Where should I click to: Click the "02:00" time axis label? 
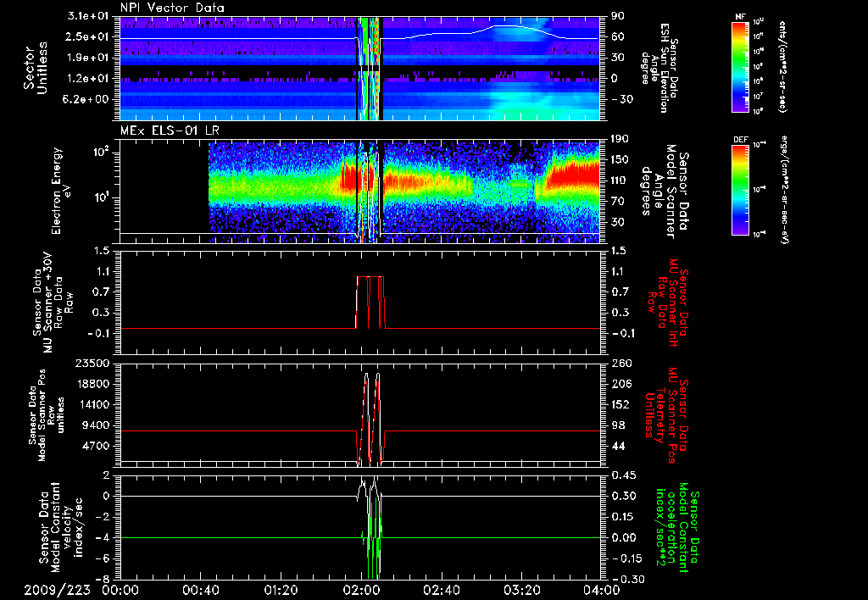tap(361, 590)
